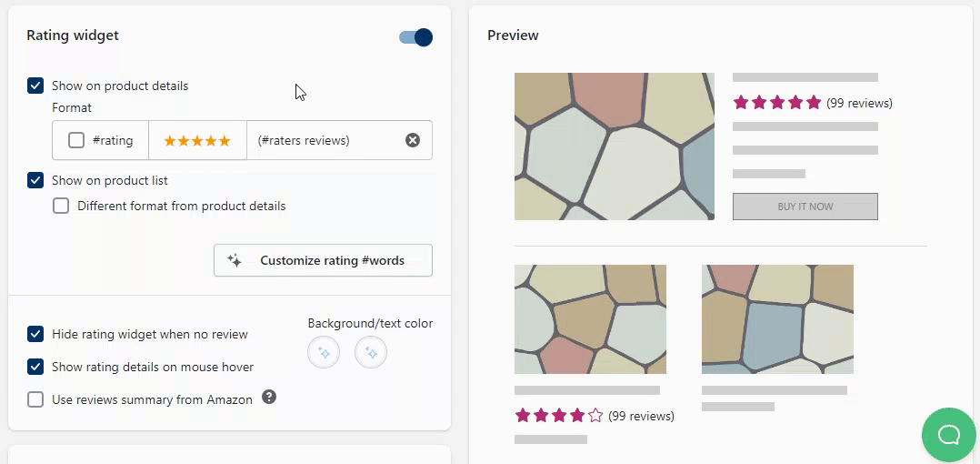Viewport: 980px width, 464px height.
Task: Click the large product preview image
Action: point(614,146)
